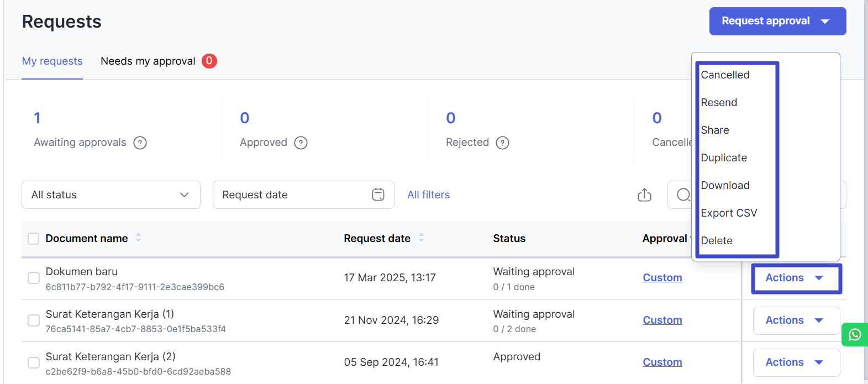This screenshot has width=868, height=384.
Task: Open the Request approval dropdown button
Action: [777, 21]
